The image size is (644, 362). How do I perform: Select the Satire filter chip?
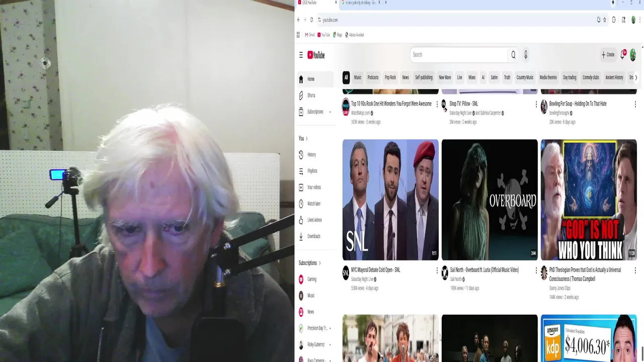(494, 77)
